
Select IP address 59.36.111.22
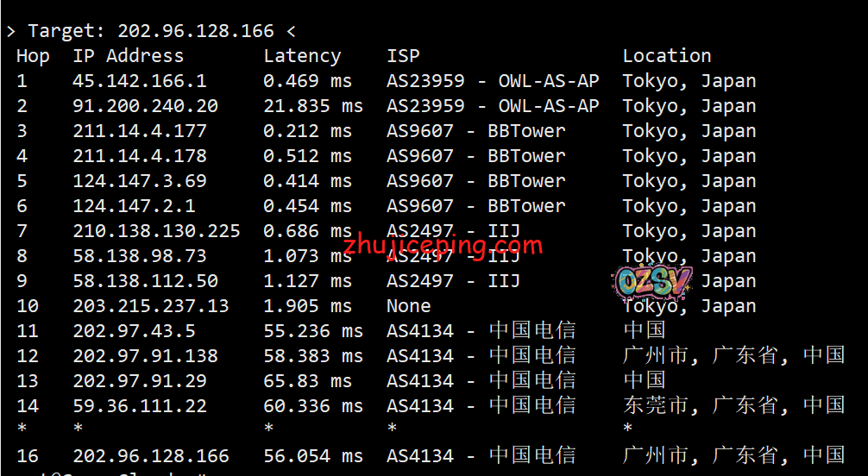139,406
